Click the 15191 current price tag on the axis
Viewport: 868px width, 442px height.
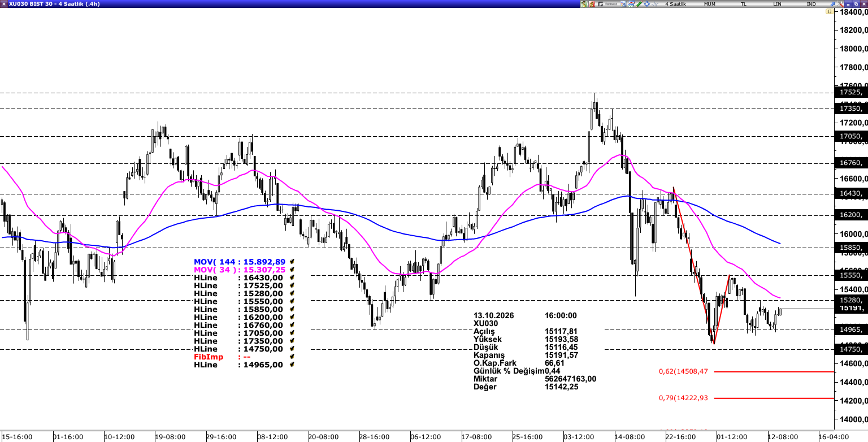point(850,308)
